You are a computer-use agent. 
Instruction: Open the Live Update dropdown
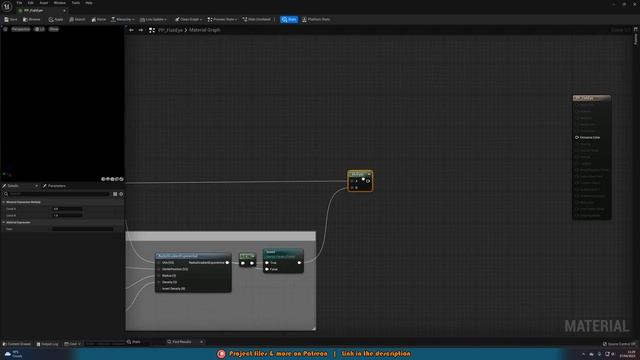click(x=153, y=20)
